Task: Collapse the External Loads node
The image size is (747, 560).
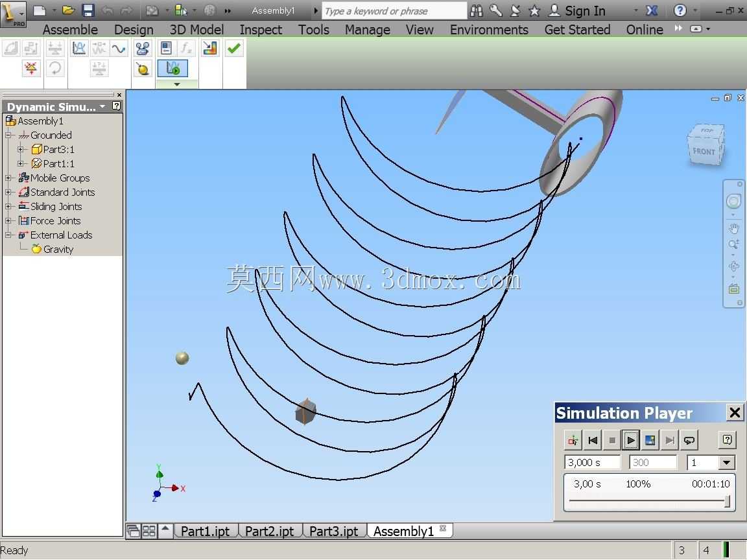Action: coord(8,235)
